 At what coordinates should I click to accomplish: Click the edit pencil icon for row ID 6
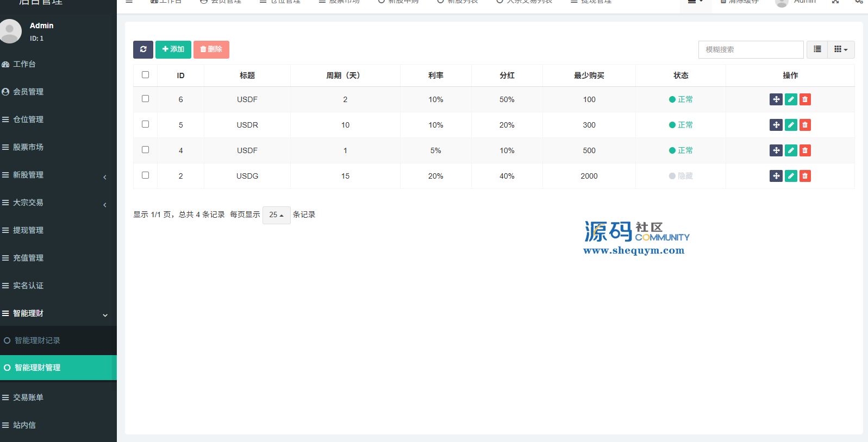point(791,99)
